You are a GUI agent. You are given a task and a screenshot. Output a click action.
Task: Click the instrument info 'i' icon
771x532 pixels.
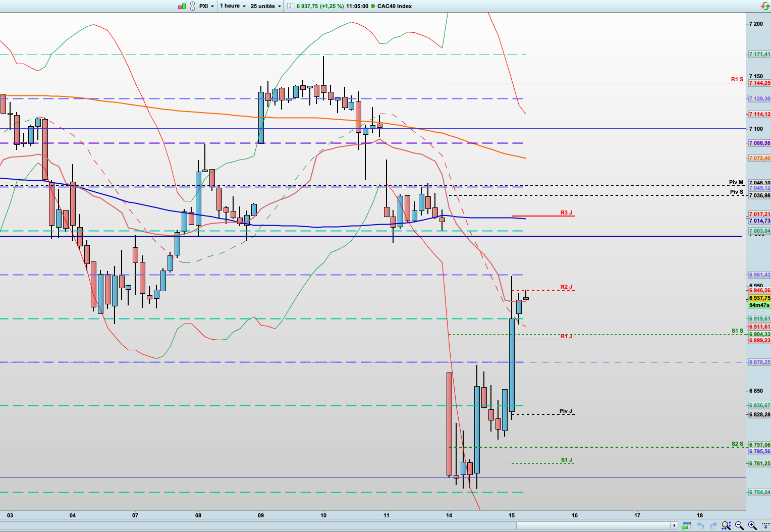290,6
